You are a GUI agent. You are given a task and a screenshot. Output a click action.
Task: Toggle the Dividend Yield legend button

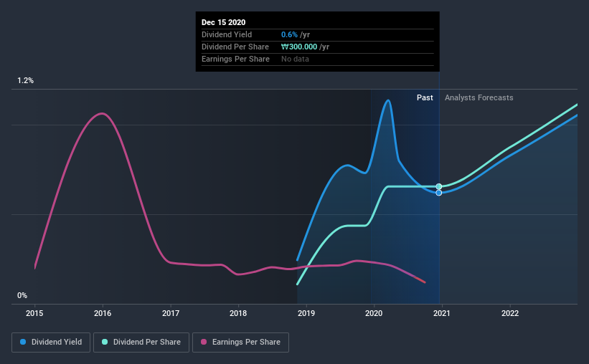(51, 343)
